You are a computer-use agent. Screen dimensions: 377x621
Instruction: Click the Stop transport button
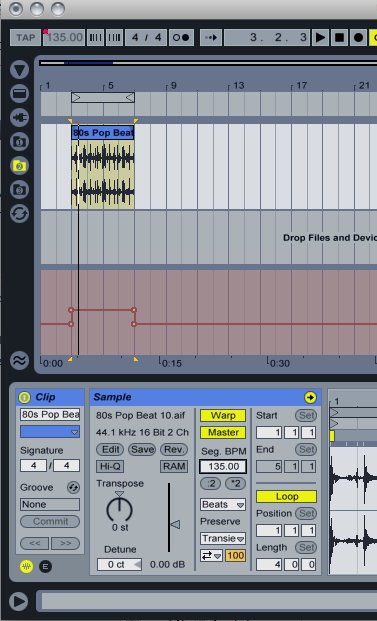point(339,38)
